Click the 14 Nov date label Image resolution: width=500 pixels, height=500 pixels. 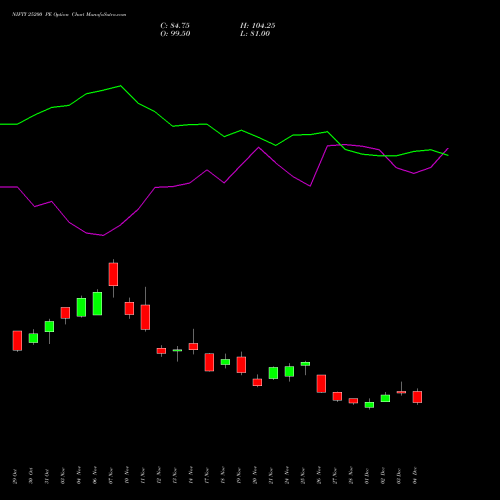[x=191, y=476]
